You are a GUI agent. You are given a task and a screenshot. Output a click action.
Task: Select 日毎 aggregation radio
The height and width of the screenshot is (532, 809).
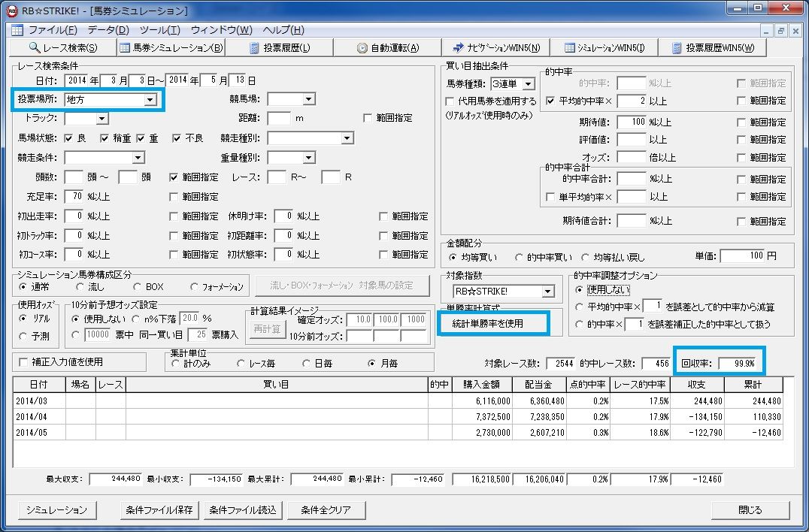(x=307, y=364)
